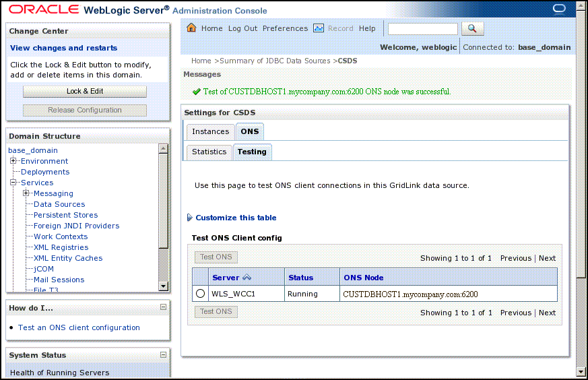The image size is (588, 380).
Task: Expand the Environment tree node
Action: (13, 160)
